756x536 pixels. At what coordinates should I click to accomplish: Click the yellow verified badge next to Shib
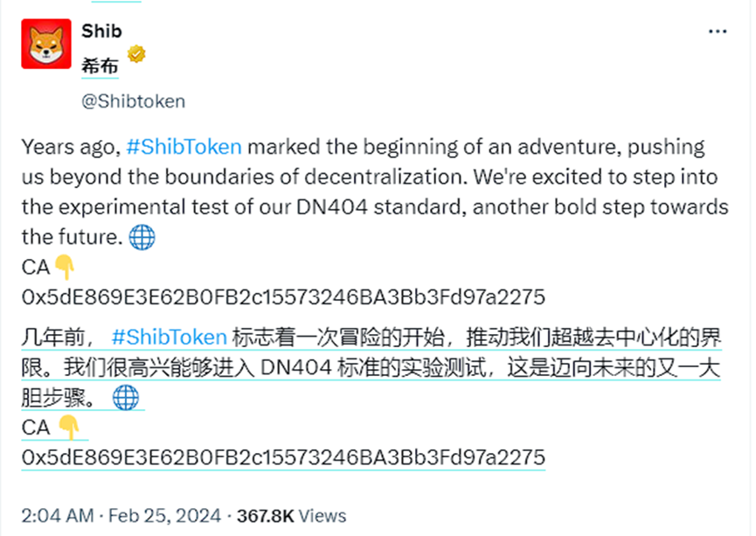tap(136, 54)
